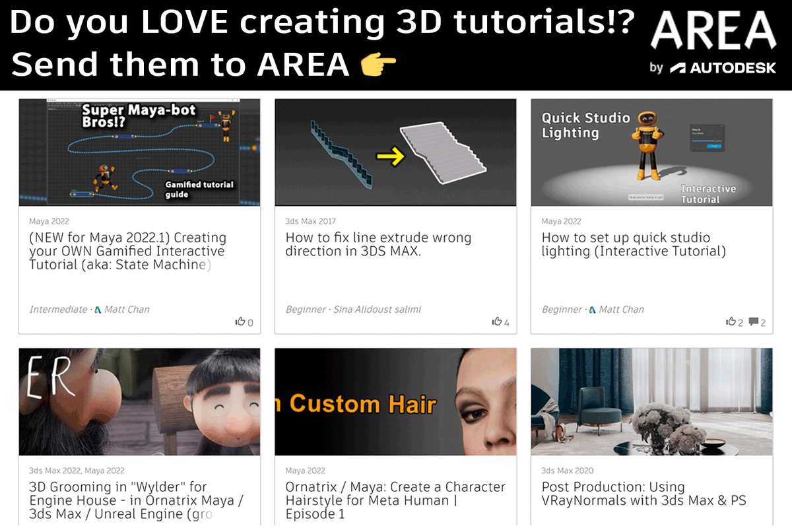This screenshot has width=792, height=532.
Task: Open the VRayNormals Post Production tutorial
Action: point(643,494)
